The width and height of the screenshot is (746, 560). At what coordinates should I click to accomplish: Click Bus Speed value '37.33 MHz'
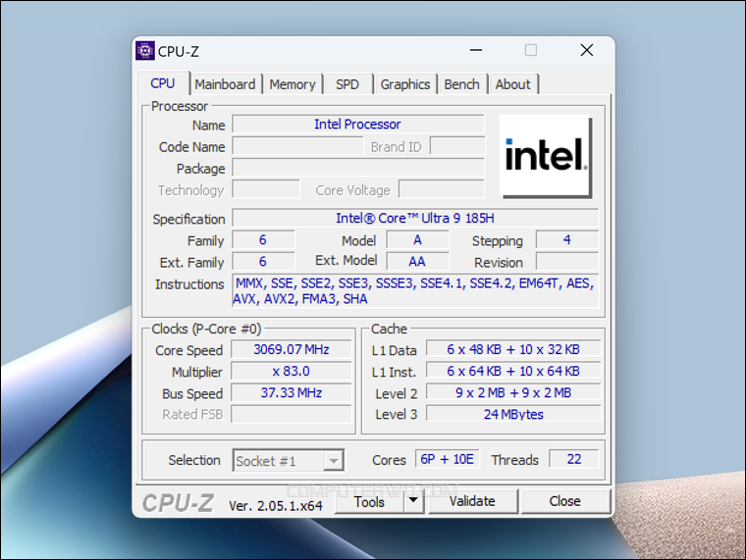click(x=292, y=393)
